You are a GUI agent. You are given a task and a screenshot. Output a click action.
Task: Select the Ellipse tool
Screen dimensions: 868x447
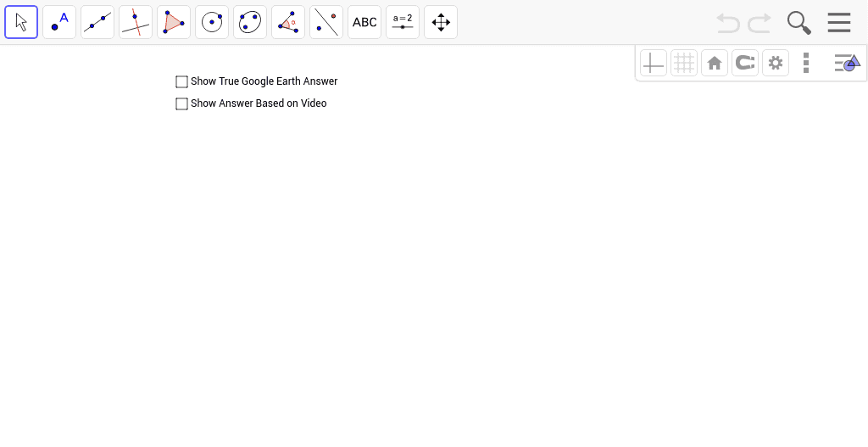(x=250, y=22)
